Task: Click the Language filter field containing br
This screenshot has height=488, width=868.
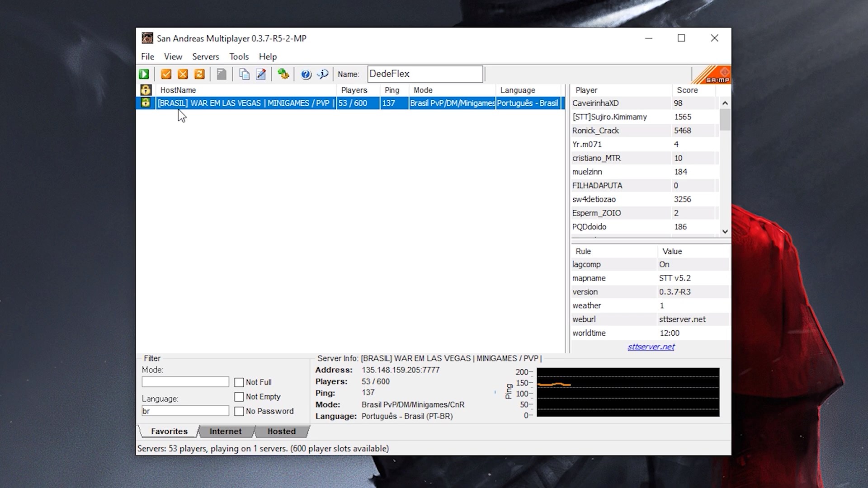Action: (x=185, y=411)
